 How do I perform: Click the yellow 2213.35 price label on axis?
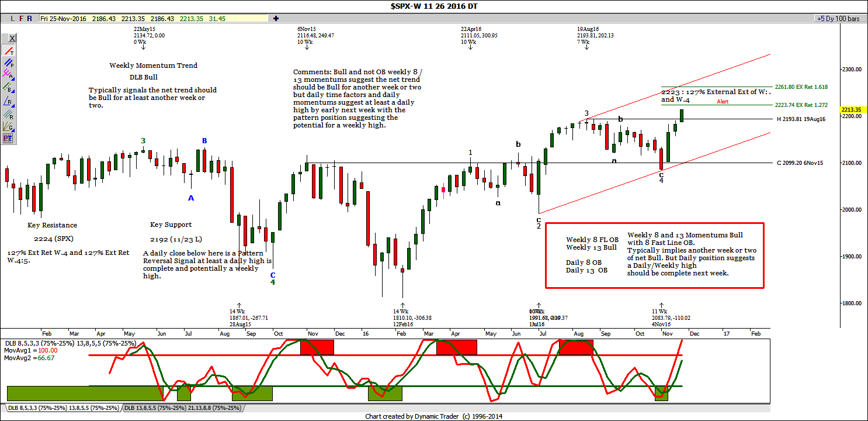(852, 109)
